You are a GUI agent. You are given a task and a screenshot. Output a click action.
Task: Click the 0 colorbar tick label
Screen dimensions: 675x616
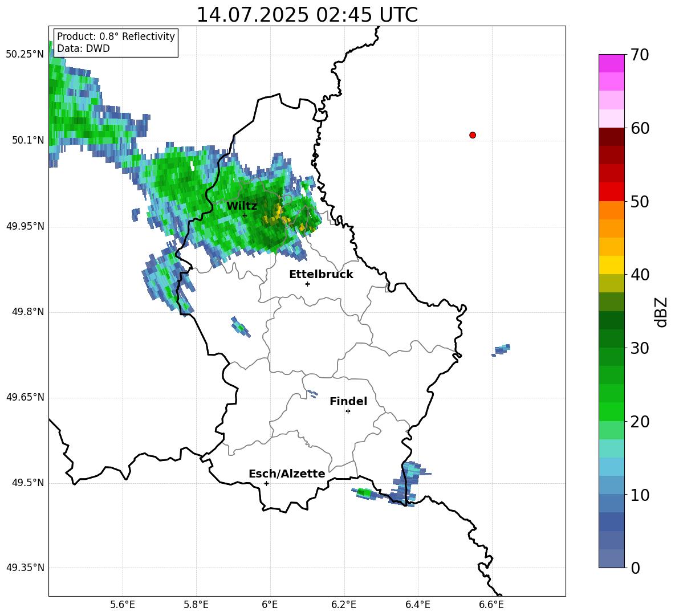[x=635, y=568]
